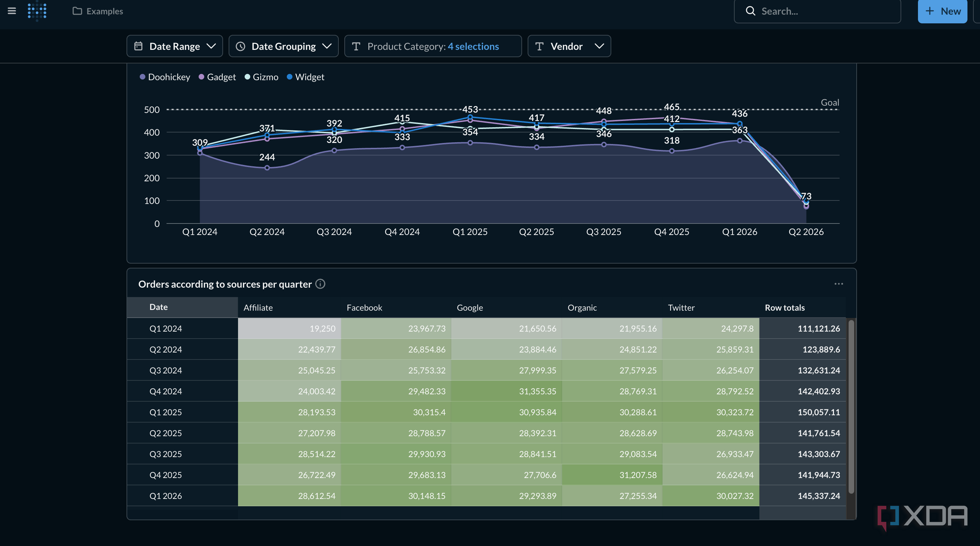The height and width of the screenshot is (546, 980).
Task: Expand the Vendor filter dropdown
Action: [x=569, y=46]
